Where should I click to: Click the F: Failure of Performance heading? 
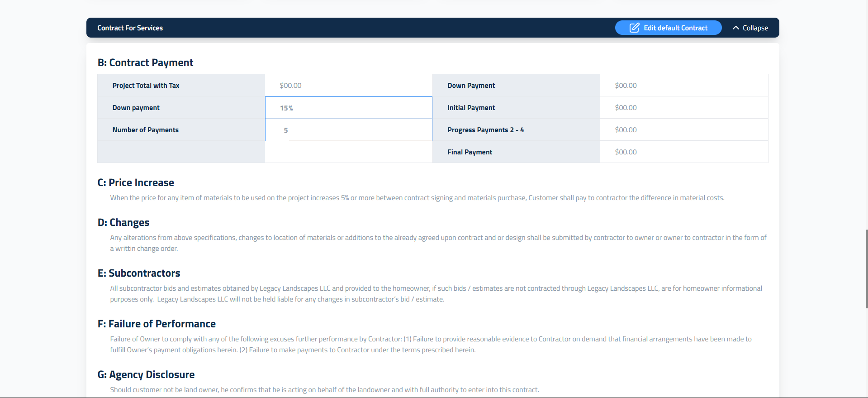(157, 324)
